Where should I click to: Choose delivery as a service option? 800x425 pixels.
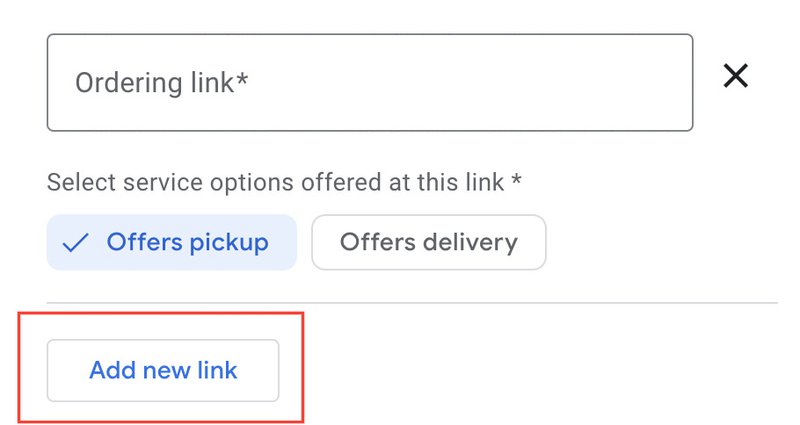point(428,243)
